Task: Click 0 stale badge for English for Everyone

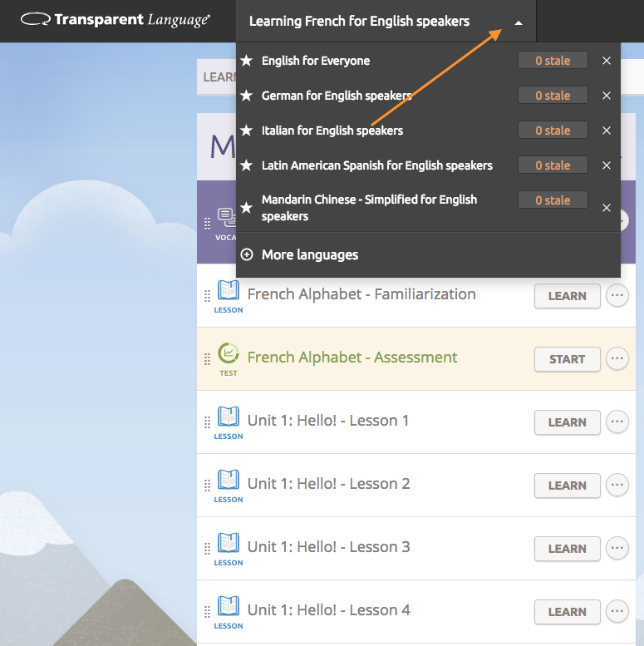Action: 553,61
